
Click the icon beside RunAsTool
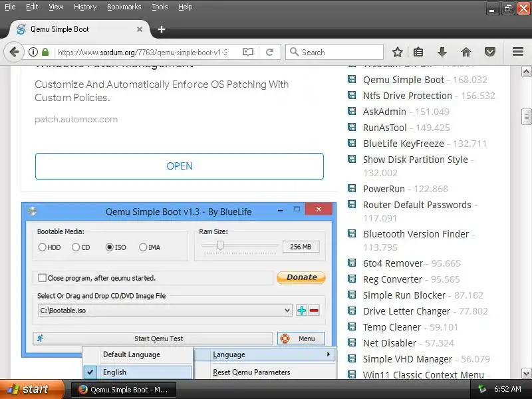click(352, 127)
